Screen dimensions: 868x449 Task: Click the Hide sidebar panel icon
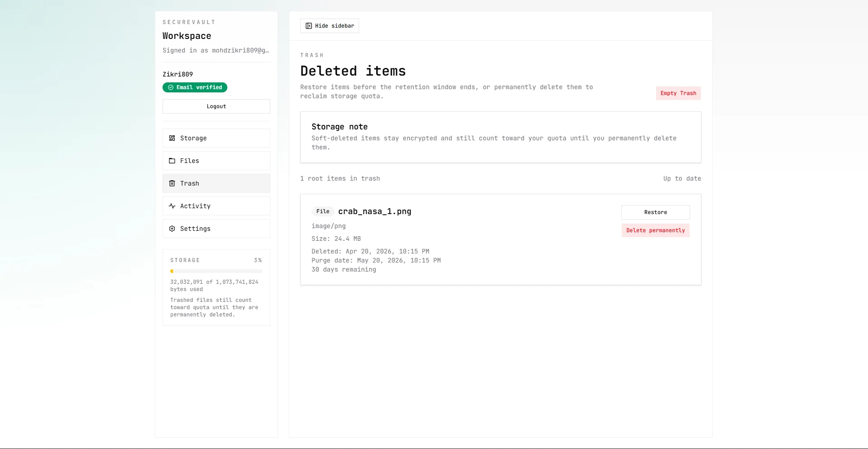pos(309,26)
